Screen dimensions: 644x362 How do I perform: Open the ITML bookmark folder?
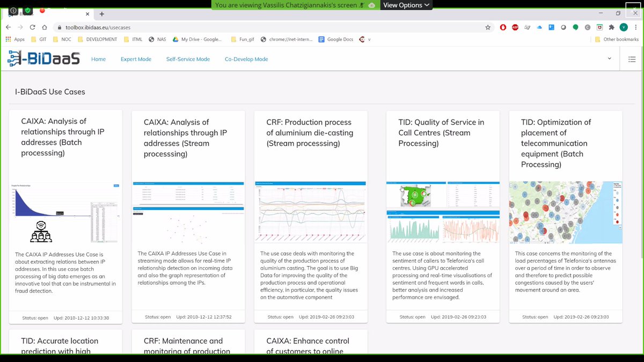[x=134, y=39]
